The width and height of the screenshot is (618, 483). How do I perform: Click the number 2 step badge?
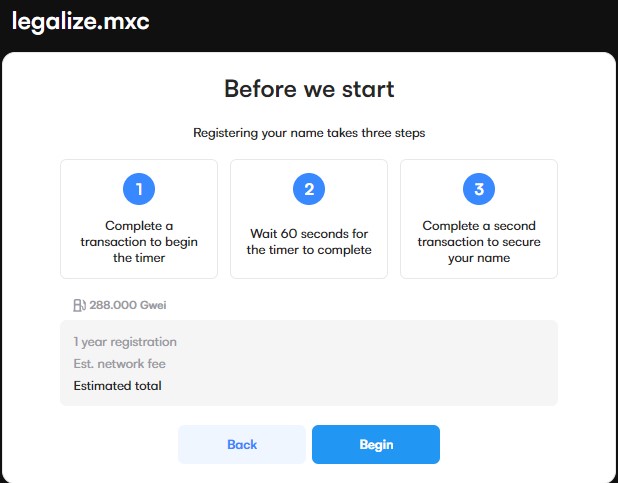click(x=309, y=189)
